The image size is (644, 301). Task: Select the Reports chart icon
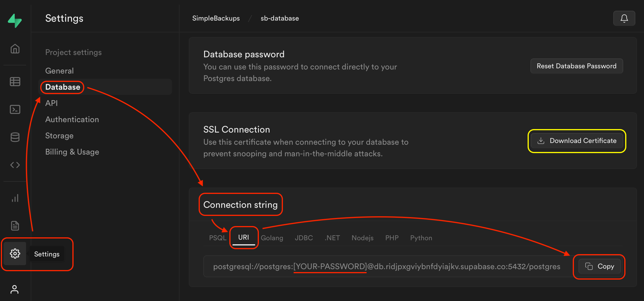point(14,198)
